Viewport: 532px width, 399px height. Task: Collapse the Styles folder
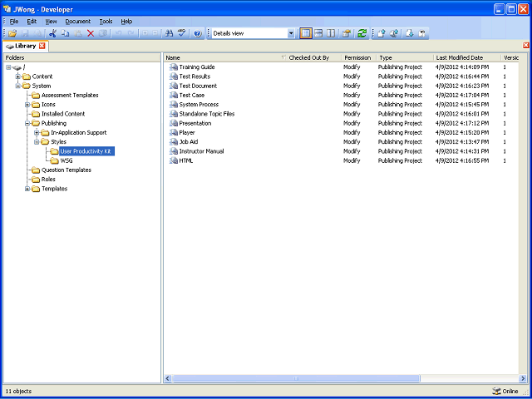[37, 142]
